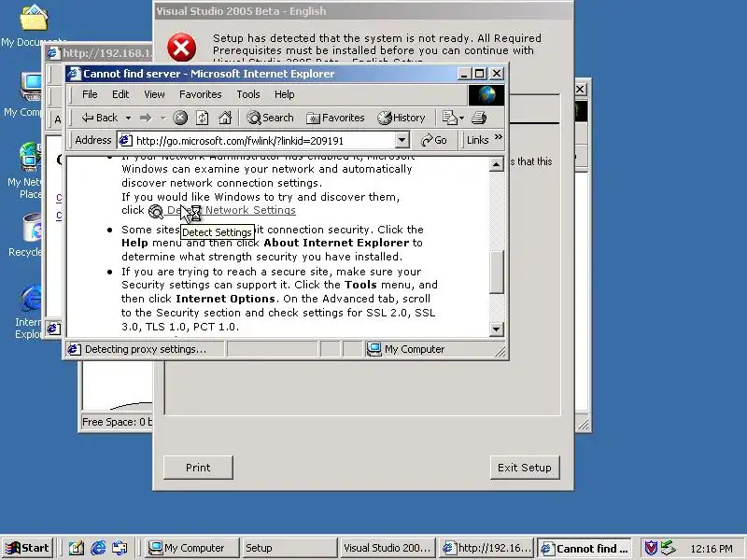Image resolution: width=747 pixels, height=560 pixels.
Task: Open the Search pane in Internet Explorer
Action: pyautogui.click(x=270, y=118)
